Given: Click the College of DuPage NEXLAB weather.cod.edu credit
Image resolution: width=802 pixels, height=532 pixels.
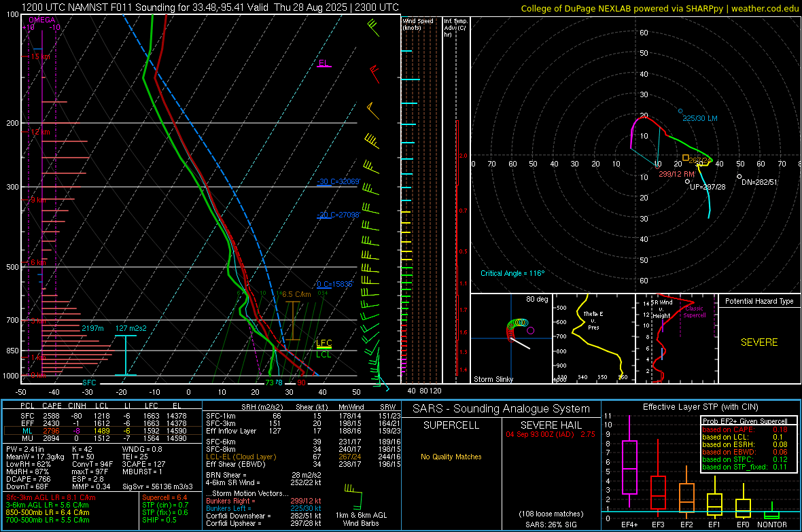Looking at the screenshot, I should [x=659, y=8].
